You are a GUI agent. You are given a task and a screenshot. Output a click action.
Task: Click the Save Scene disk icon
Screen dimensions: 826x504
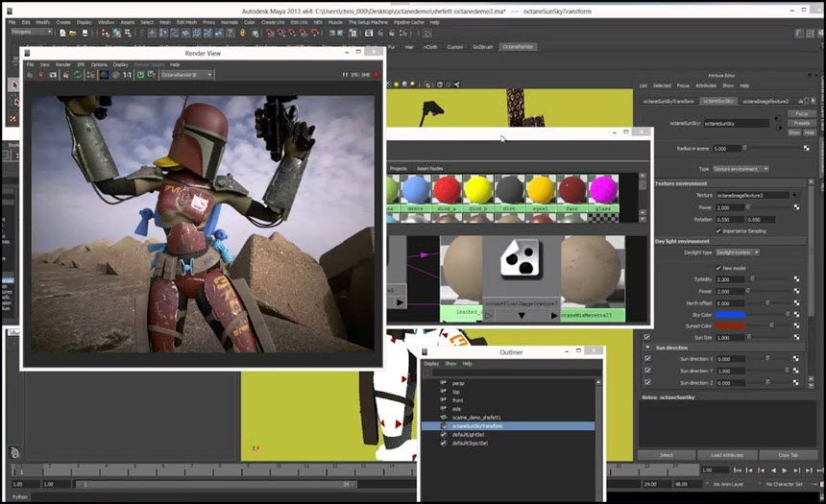[x=85, y=34]
